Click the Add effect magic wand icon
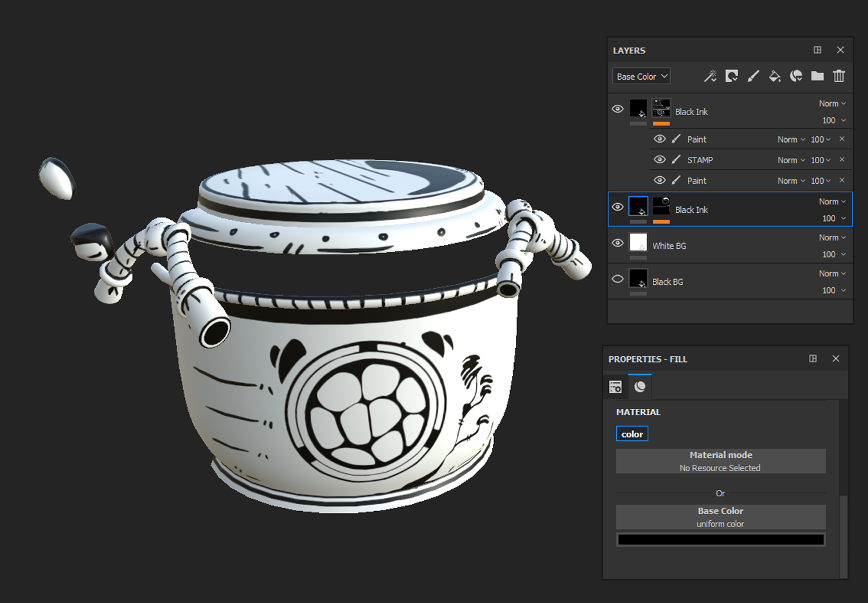Screen dimensions: 868x603 pos(710,76)
